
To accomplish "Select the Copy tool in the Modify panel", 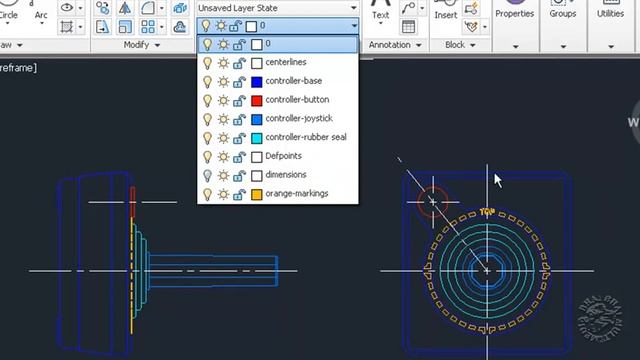I will click(x=102, y=8).
